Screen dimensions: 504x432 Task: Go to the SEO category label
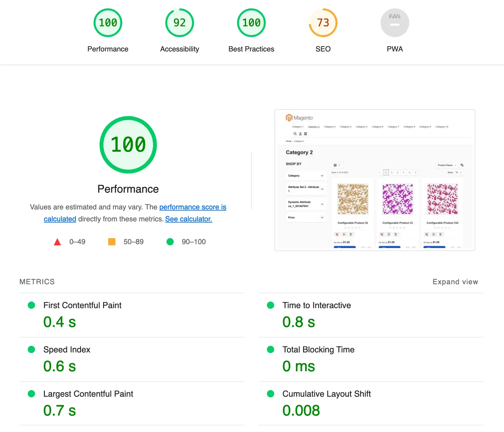click(x=323, y=49)
